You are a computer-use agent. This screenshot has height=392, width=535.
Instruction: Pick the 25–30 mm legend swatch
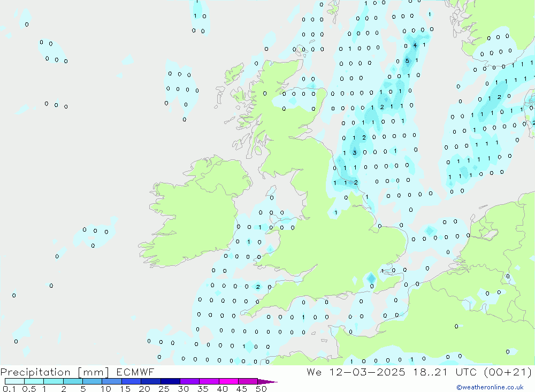[170, 381]
